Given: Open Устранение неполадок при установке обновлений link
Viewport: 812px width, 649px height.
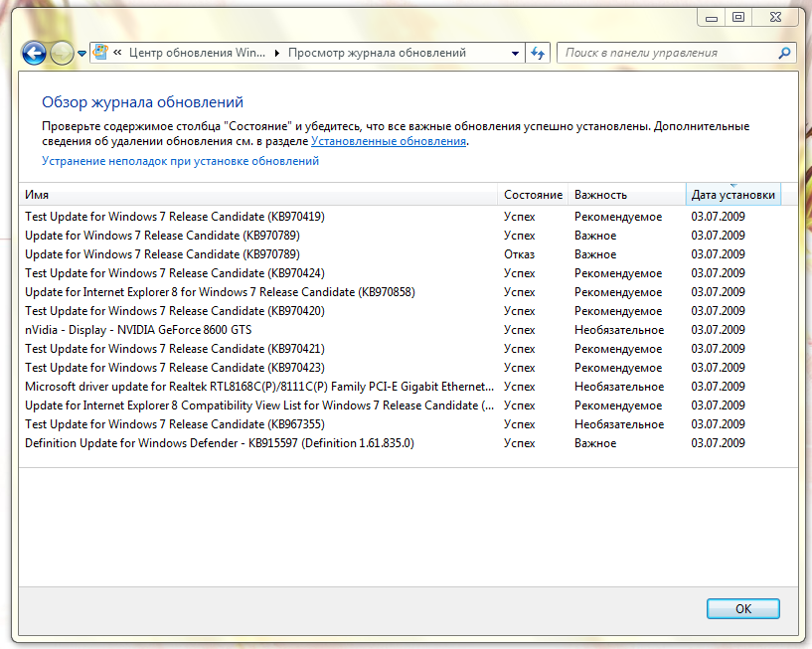Looking at the screenshot, I should (180, 161).
